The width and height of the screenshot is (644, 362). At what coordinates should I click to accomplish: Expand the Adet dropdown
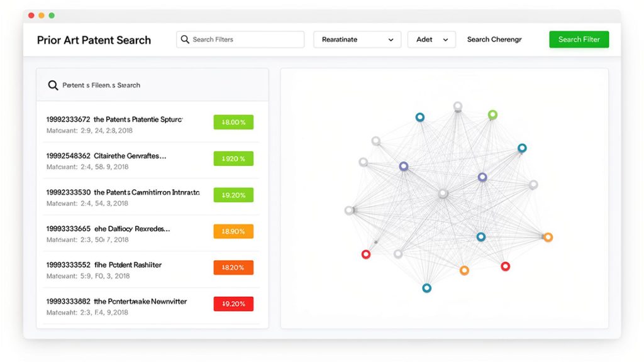[431, 39]
